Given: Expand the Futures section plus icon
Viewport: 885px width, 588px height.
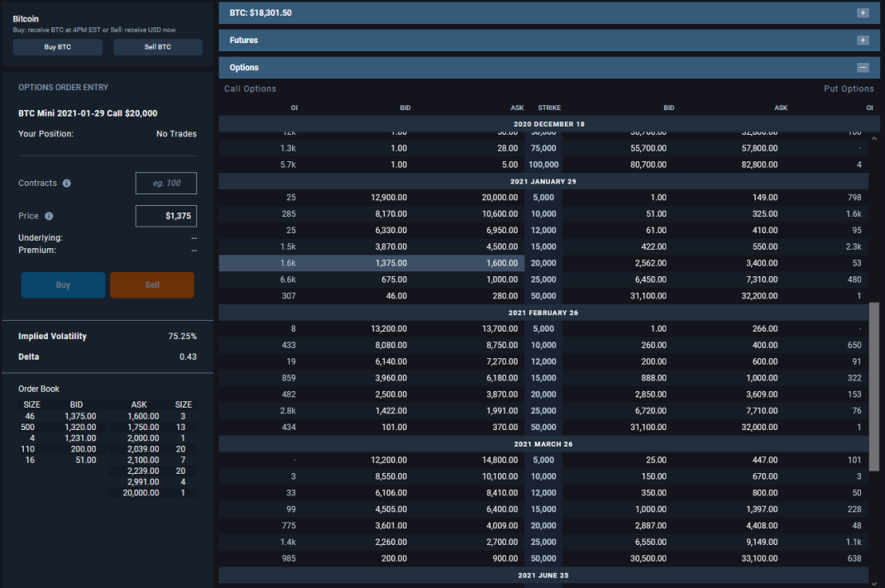Looking at the screenshot, I should 863,40.
